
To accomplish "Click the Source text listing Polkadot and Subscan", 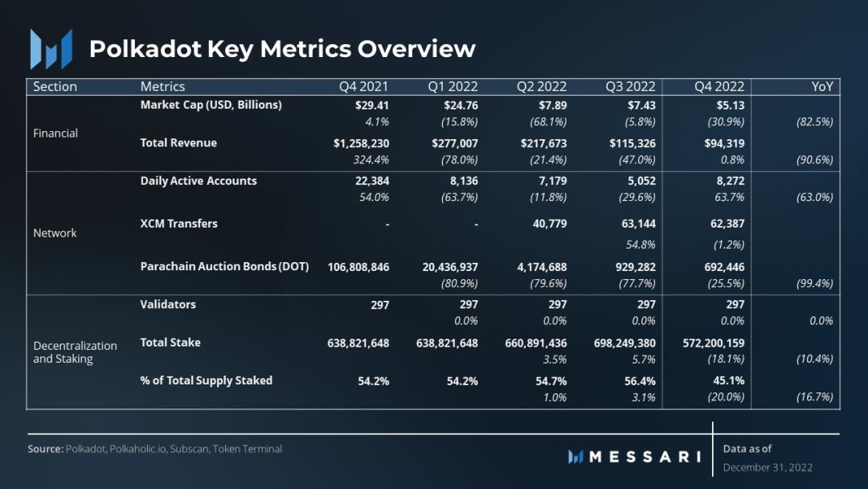I will (x=155, y=449).
